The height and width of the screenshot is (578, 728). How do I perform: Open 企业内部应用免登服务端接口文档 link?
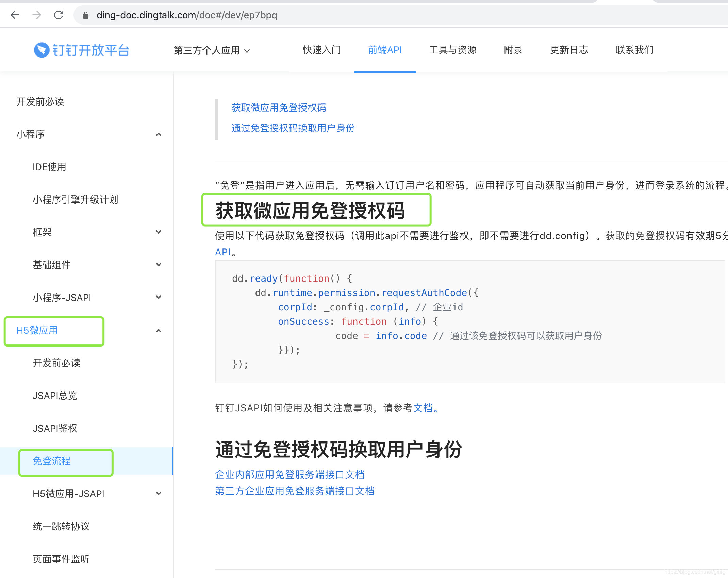(289, 475)
